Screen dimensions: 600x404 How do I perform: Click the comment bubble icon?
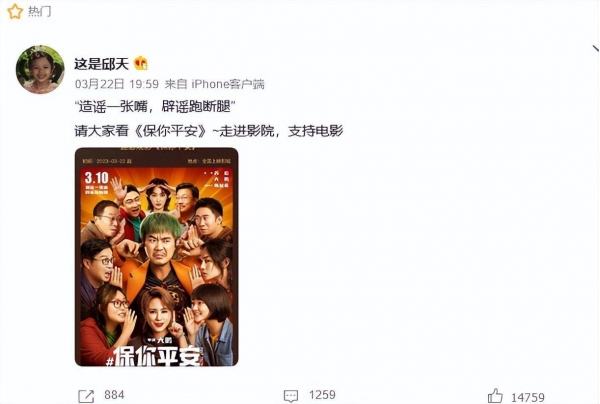(291, 396)
